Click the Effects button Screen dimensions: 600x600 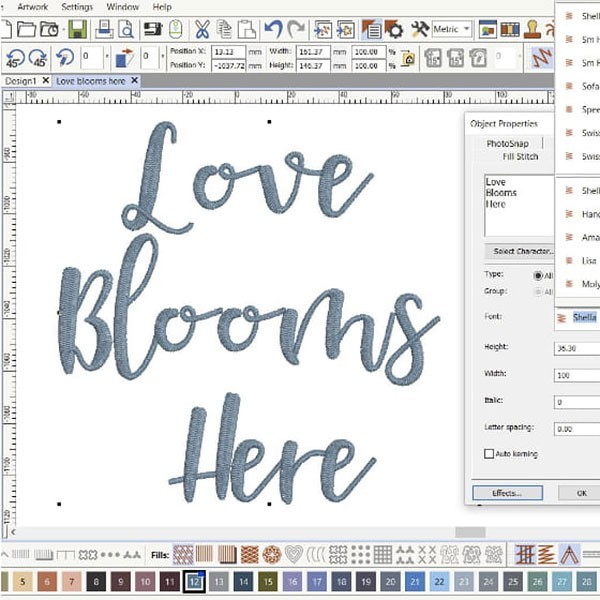(506, 493)
